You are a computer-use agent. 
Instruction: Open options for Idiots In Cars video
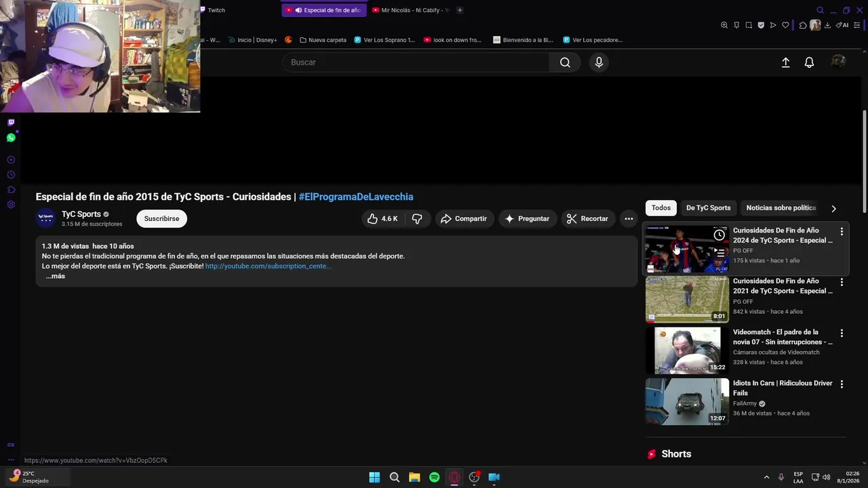[x=842, y=384]
